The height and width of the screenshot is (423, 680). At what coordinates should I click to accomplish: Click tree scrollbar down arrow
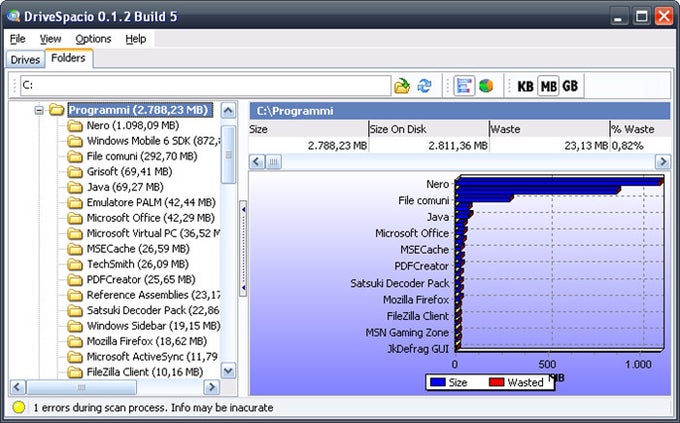[x=228, y=371]
